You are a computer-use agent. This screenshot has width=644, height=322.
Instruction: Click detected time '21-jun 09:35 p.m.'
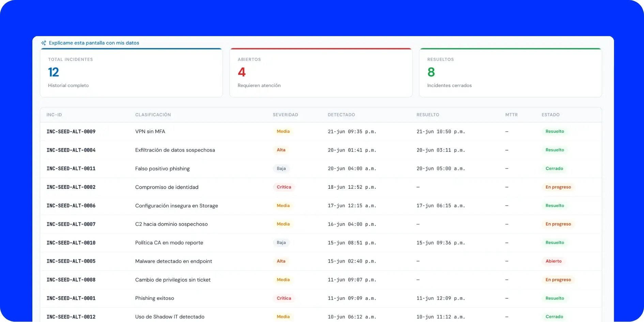(352, 132)
